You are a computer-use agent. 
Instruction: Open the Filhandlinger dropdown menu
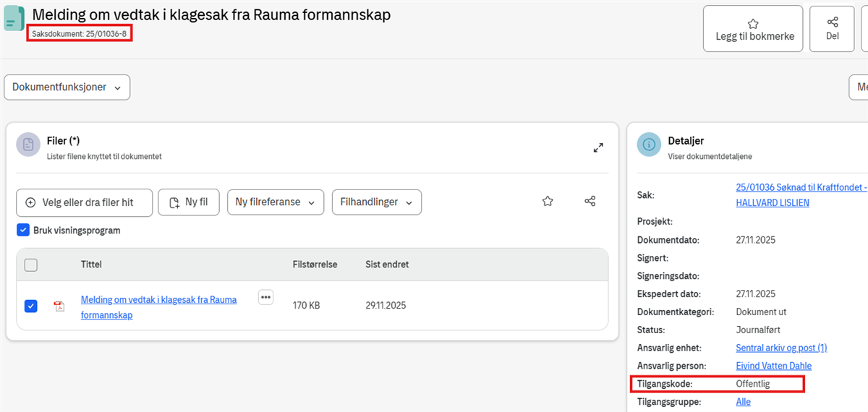tap(376, 202)
